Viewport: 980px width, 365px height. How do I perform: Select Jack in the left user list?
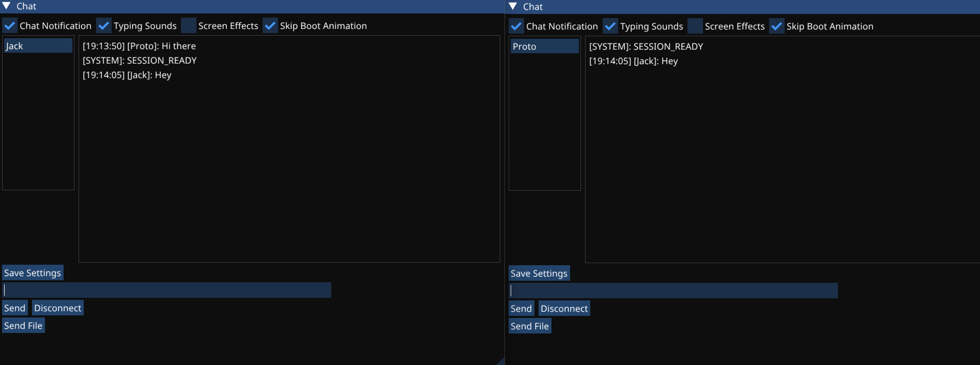pos(38,46)
